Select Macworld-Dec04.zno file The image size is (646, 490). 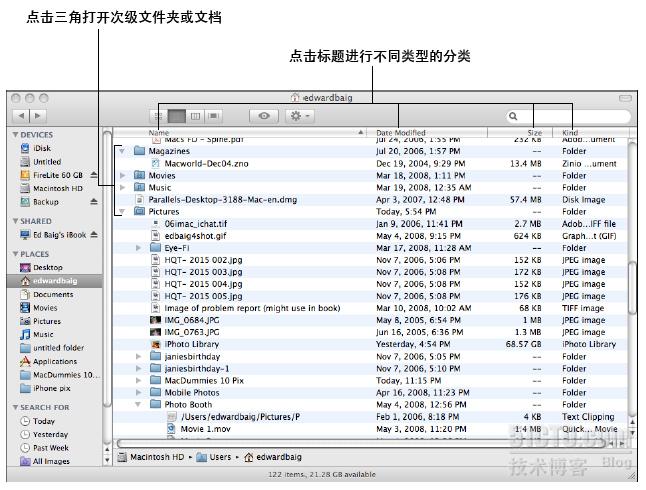tap(206, 164)
